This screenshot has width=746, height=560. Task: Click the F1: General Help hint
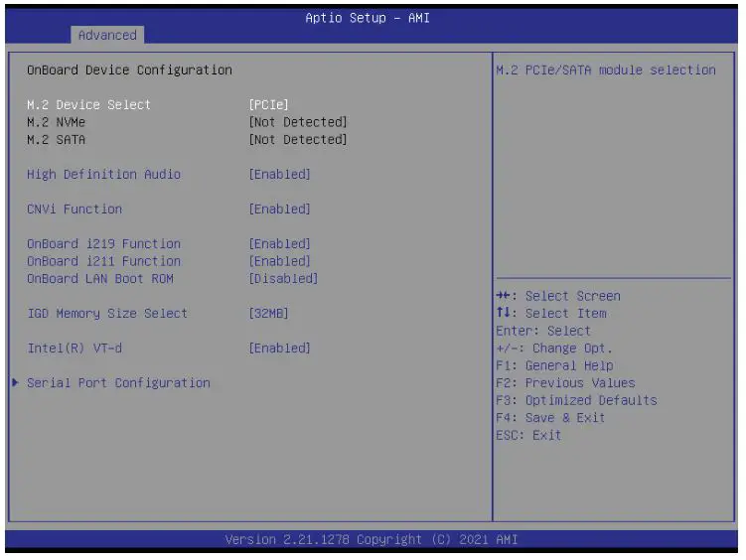[x=554, y=366]
